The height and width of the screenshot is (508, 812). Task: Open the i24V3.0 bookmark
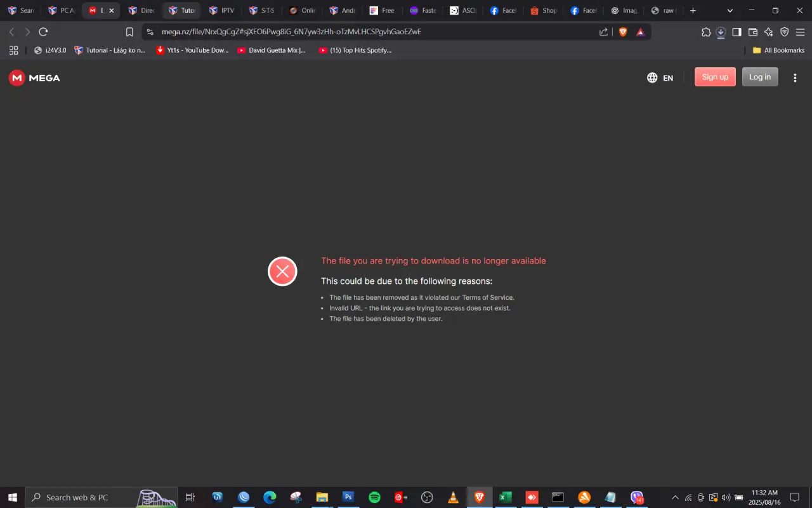tap(50, 50)
